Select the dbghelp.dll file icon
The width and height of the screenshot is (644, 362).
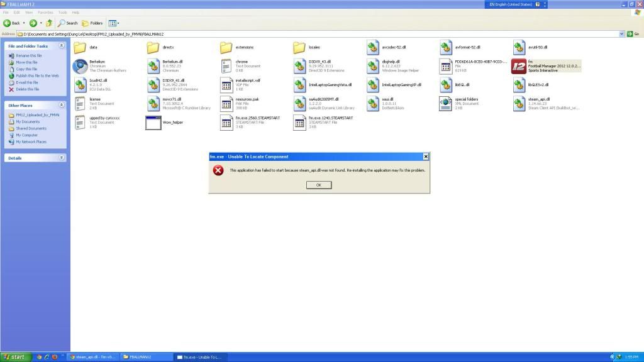[372, 66]
